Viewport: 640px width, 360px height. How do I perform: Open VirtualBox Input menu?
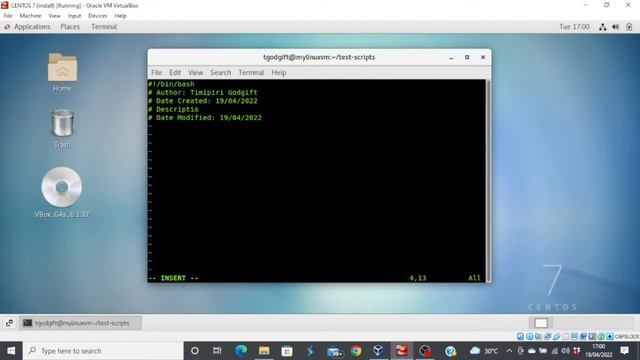(x=74, y=16)
